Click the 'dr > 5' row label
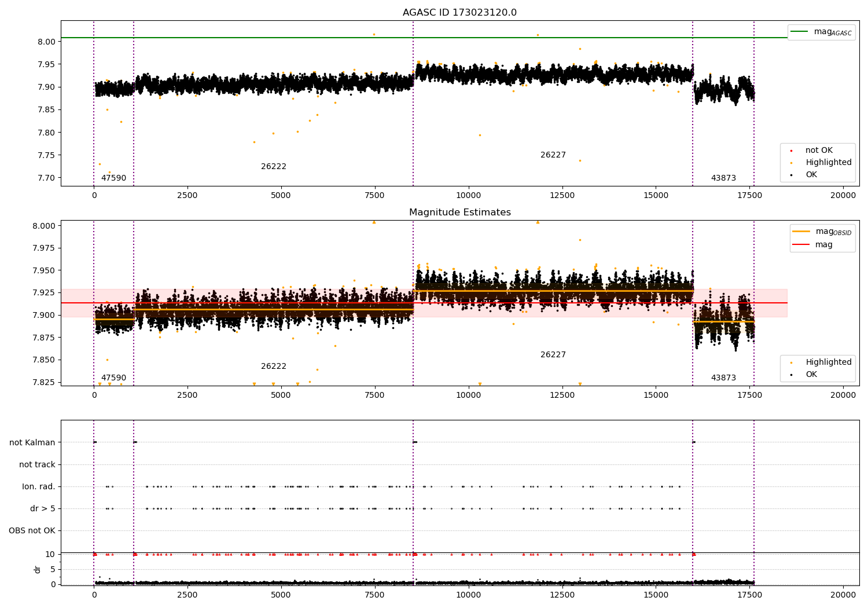Viewport: 868px width, 608px height. pos(43,509)
